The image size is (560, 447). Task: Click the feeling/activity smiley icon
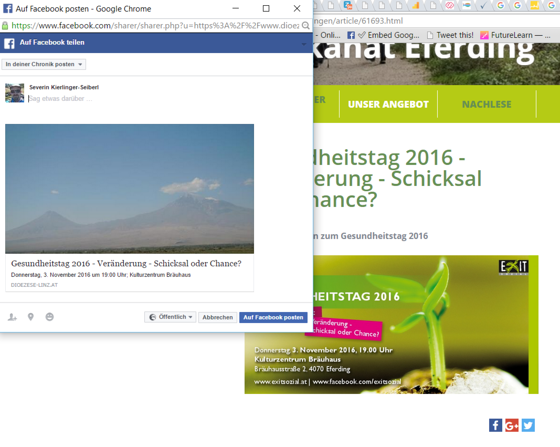(x=50, y=317)
